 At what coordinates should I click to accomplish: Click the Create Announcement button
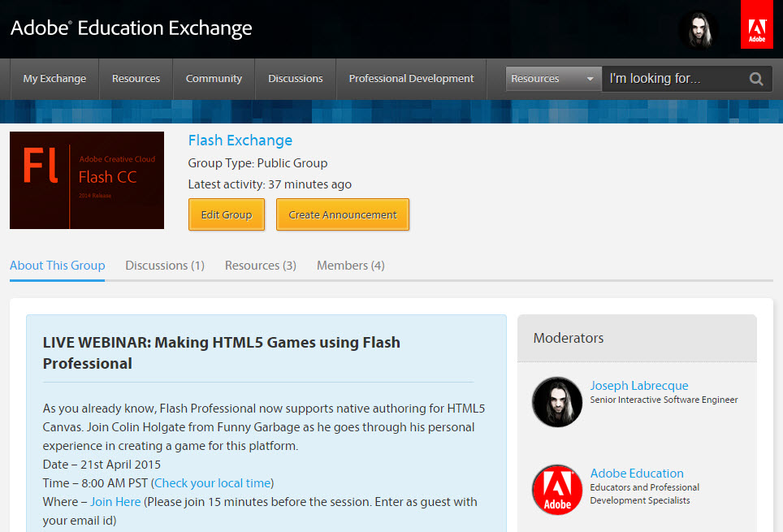click(343, 214)
